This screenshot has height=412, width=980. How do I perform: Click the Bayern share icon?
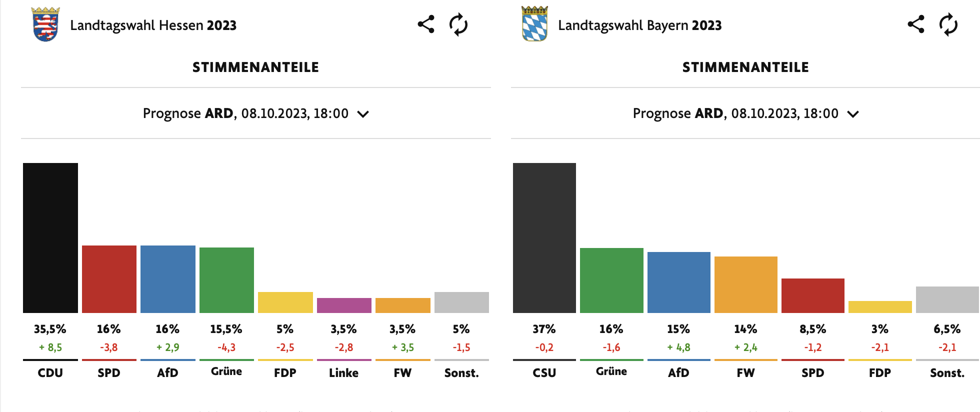pos(916,24)
